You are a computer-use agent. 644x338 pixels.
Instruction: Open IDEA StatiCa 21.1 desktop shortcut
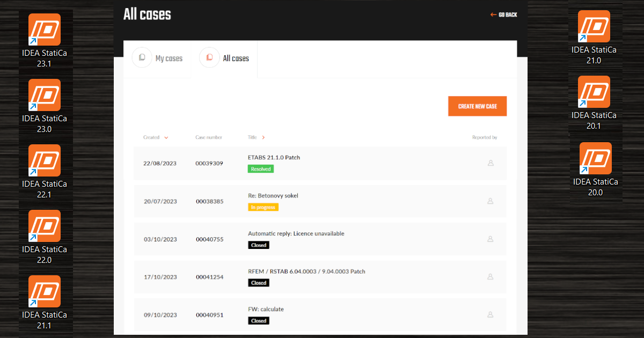45,303
